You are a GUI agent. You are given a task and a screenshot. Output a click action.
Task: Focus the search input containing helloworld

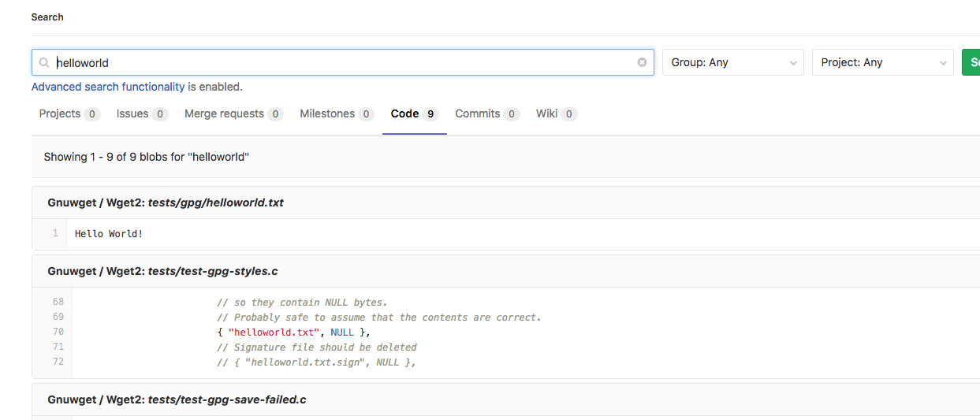[343, 62]
